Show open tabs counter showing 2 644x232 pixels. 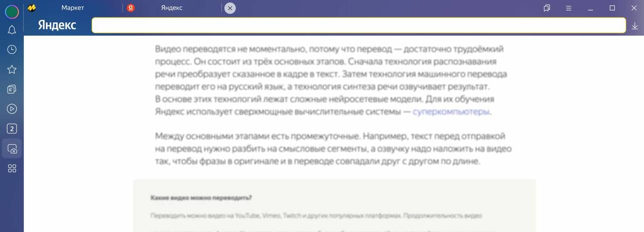(12, 129)
